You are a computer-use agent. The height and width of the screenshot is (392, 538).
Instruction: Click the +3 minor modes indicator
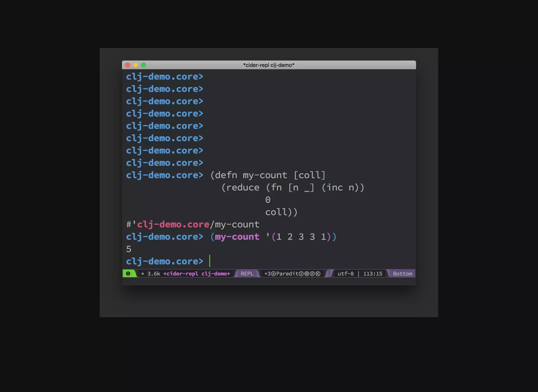point(267,274)
